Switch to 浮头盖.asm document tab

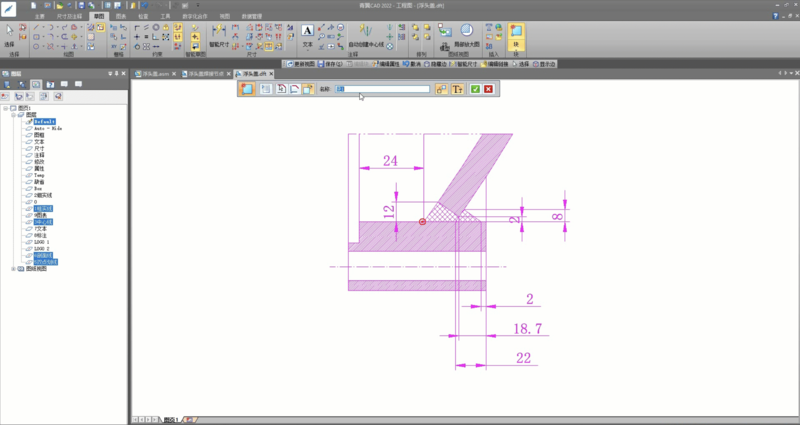click(x=154, y=74)
